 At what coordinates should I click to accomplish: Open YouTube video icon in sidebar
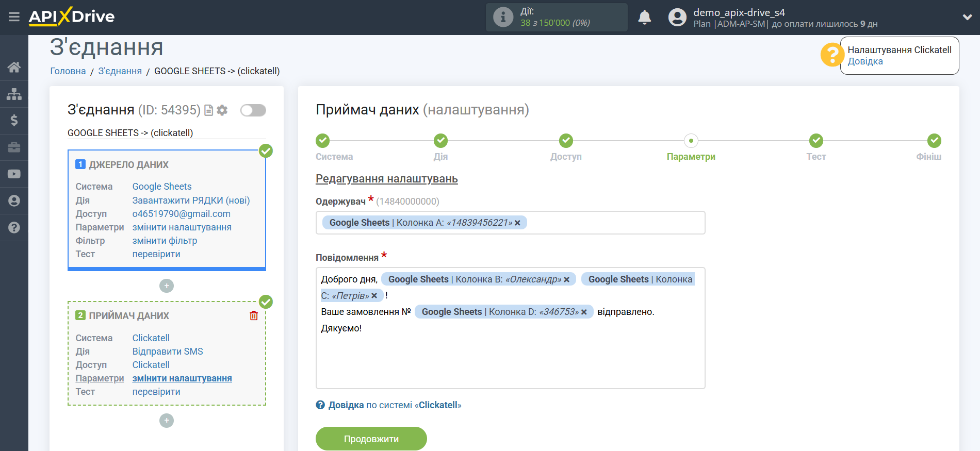(14, 174)
